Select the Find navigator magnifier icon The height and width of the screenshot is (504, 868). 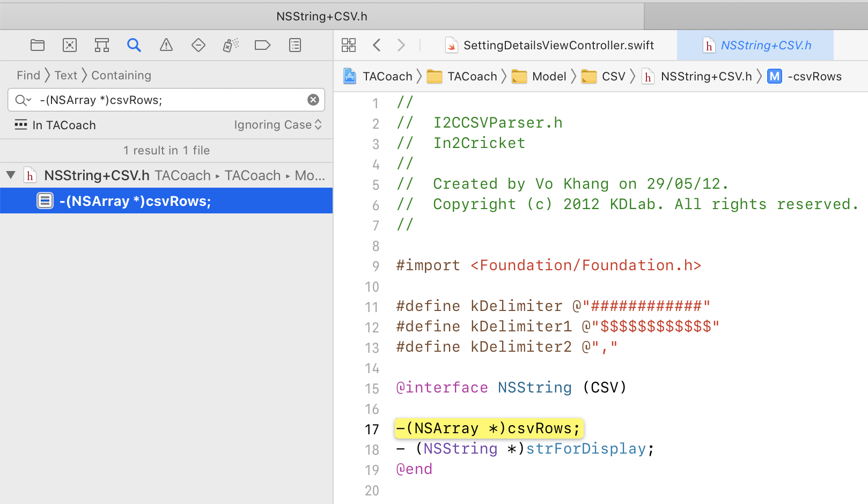pos(134,45)
